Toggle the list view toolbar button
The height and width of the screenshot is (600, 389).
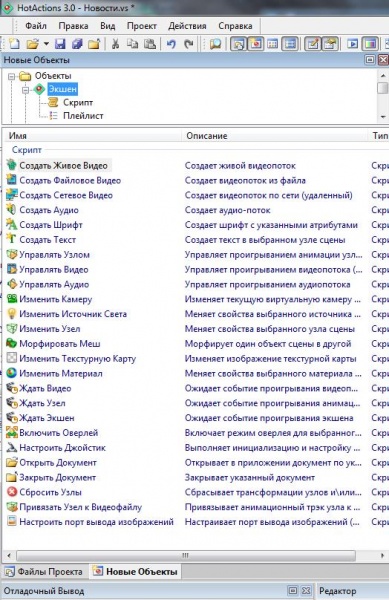pyautogui.click(x=290, y=44)
